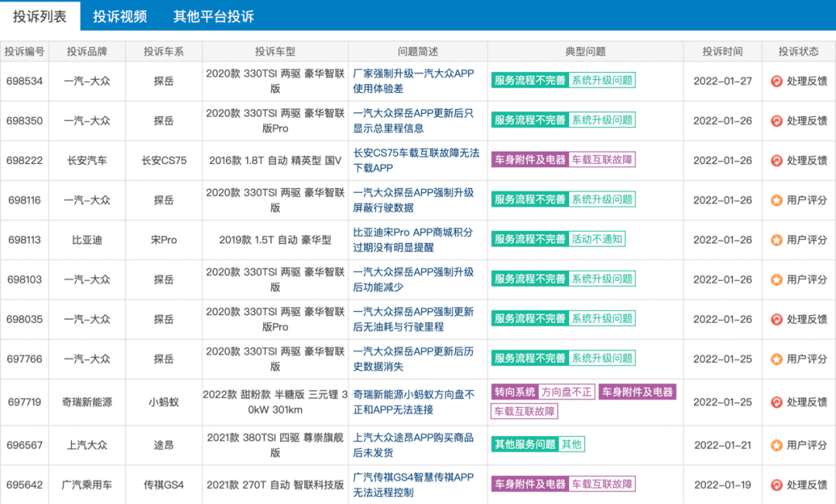This screenshot has width=836, height=504.
Task: Click the 问题简述 column header
Action: (x=418, y=52)
